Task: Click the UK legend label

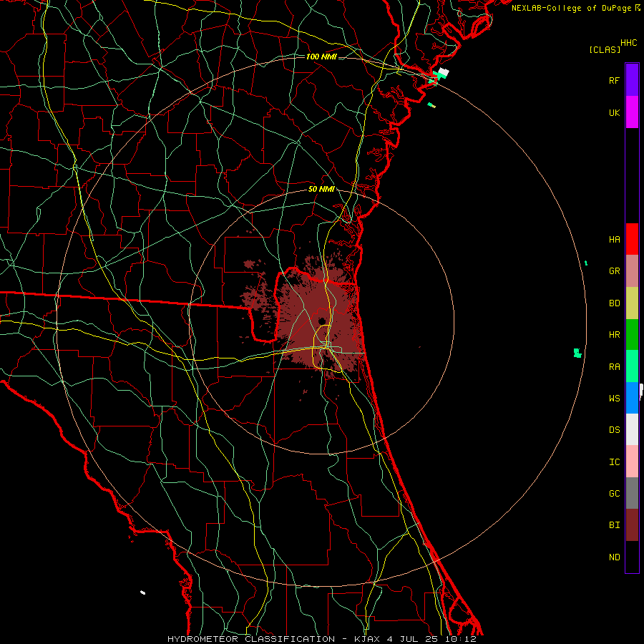Action: [614, 112]
